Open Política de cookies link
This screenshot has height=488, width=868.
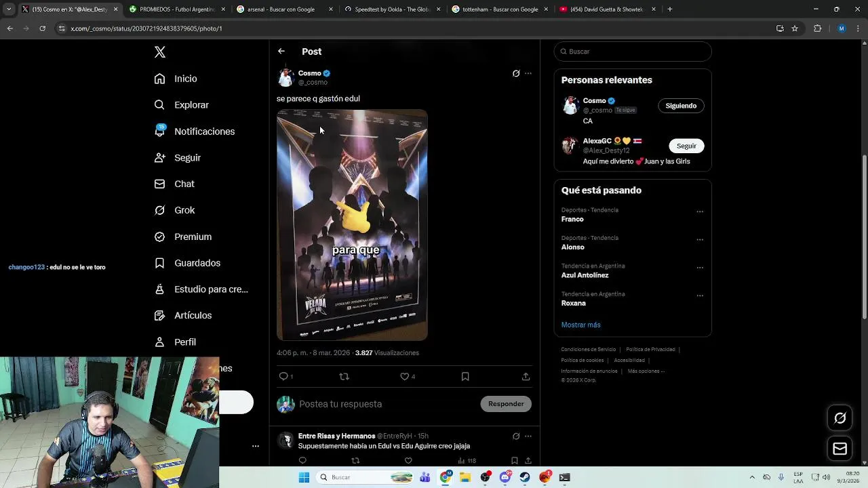coord(583,361)
